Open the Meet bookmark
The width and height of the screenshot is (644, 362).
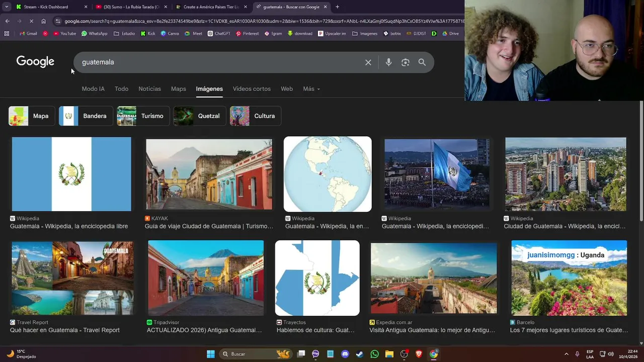click(194, 34)
